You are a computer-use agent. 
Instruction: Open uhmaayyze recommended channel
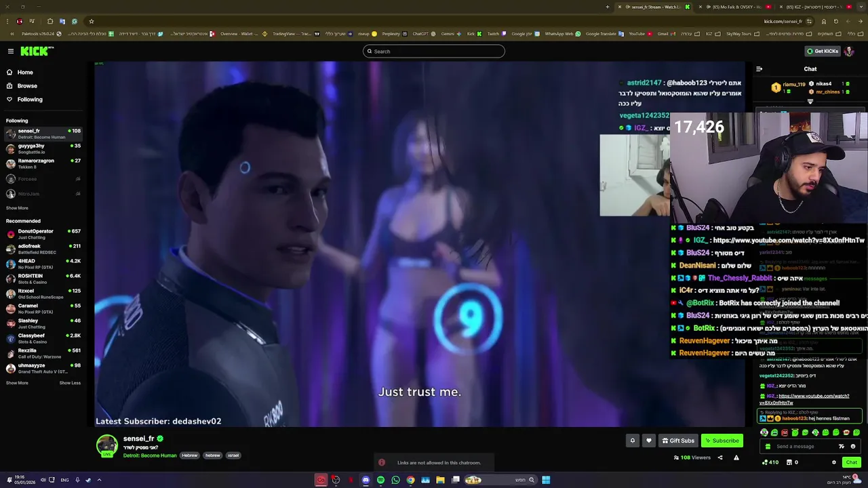44,368
